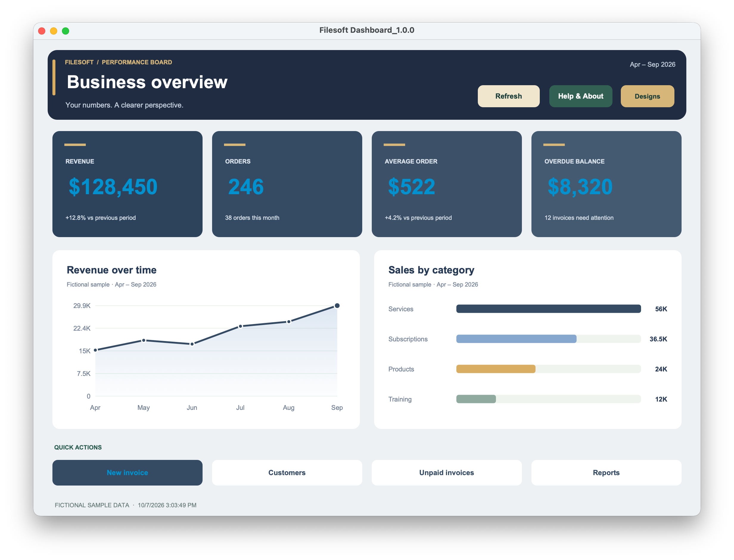
Task: Click the Business overview heading
Action: click(147, 82)
